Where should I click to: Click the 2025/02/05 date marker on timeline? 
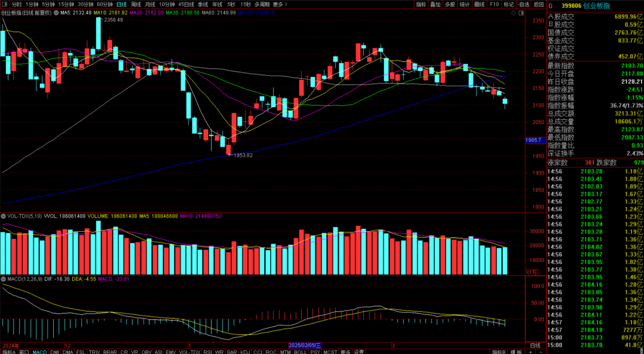(x=305, y=345)
